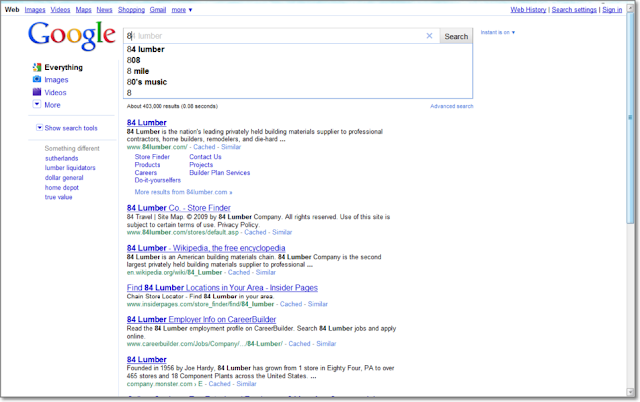Open '84 Lumber Co. - Store Finder' result

(179, 208)
